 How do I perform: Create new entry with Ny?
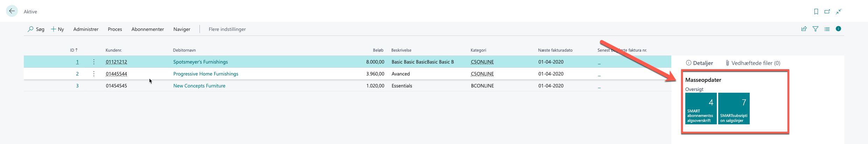coord(57,29)
